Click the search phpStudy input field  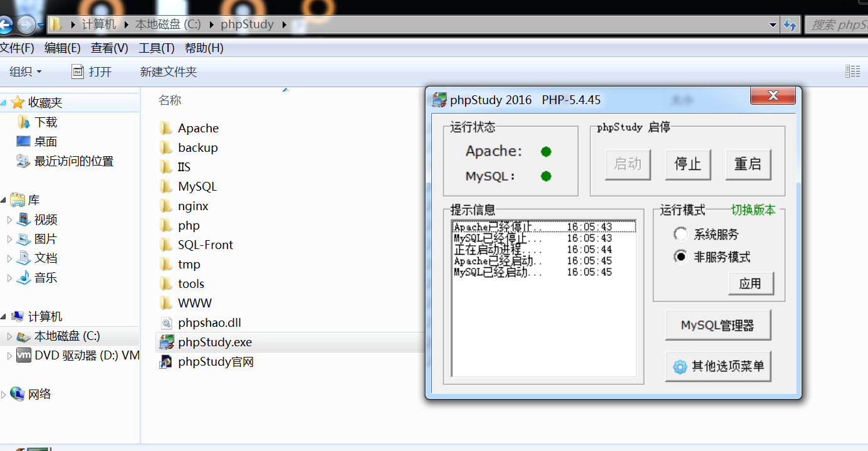pyautogui.click(x=837, y=25)
